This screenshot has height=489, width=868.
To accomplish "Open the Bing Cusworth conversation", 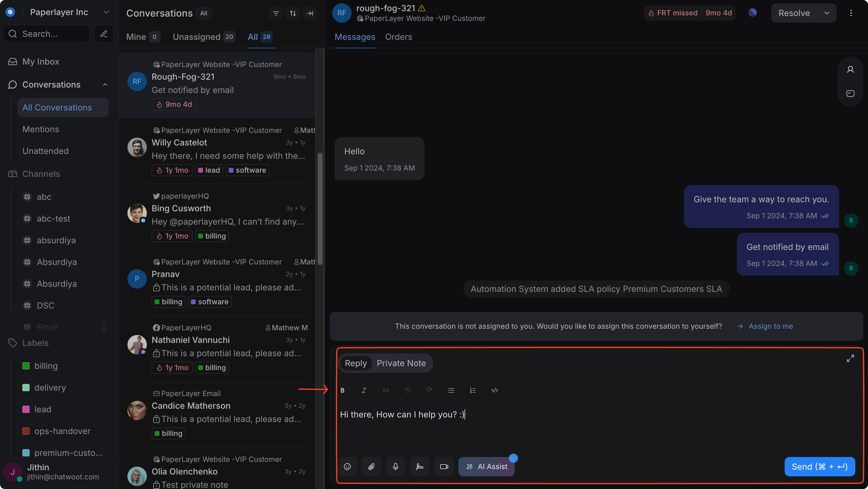I will tap(217, 217).
